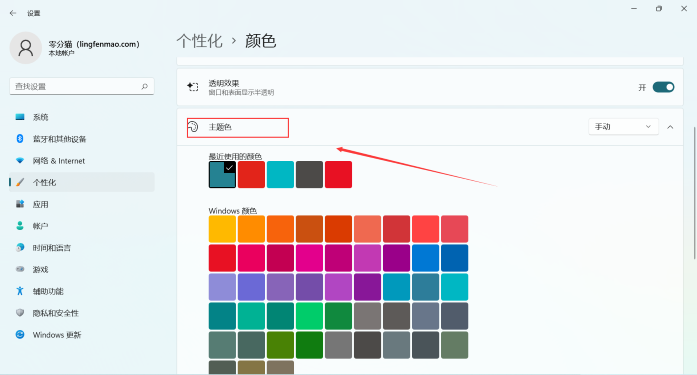Open 时间和语言 settings

pos(82,247)
